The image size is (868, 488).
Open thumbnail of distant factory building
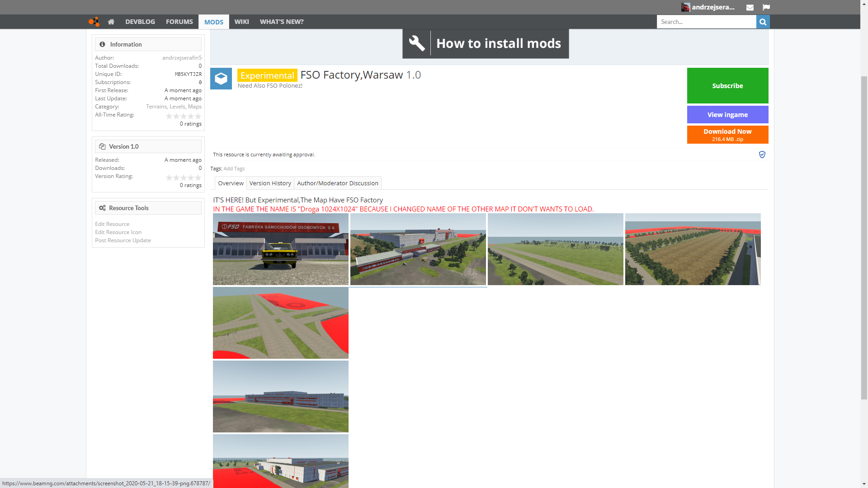[281, 396]
